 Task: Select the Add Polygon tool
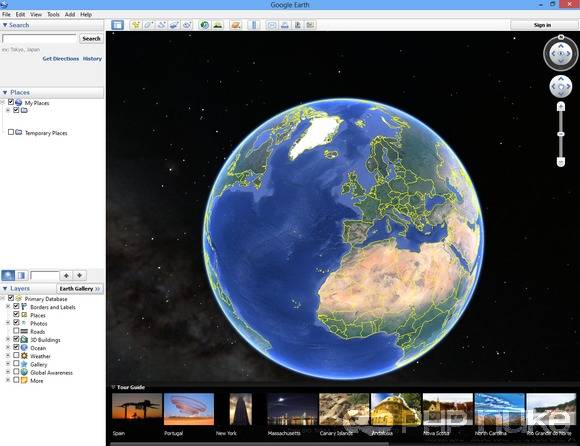pyautogui.click(x=148, y=25)
